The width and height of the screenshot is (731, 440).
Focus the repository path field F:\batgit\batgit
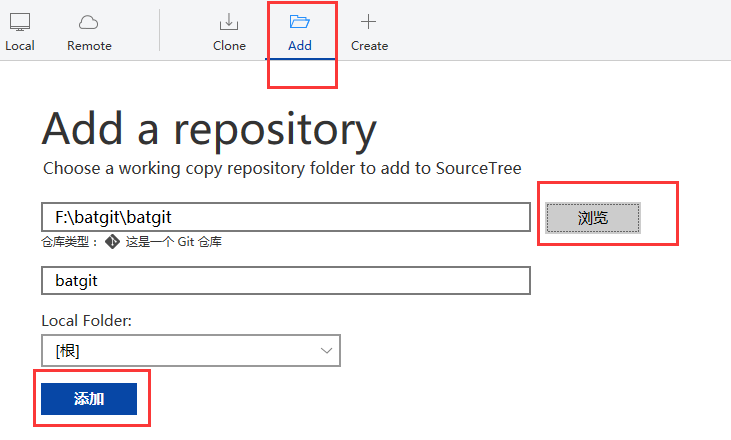click(x=286, y=217)
